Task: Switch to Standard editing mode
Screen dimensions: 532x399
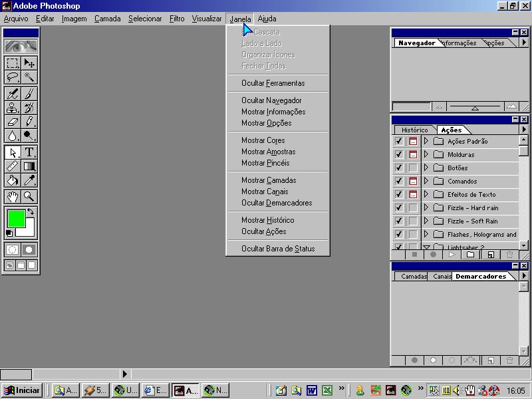Action: click(x=12, y=250)
